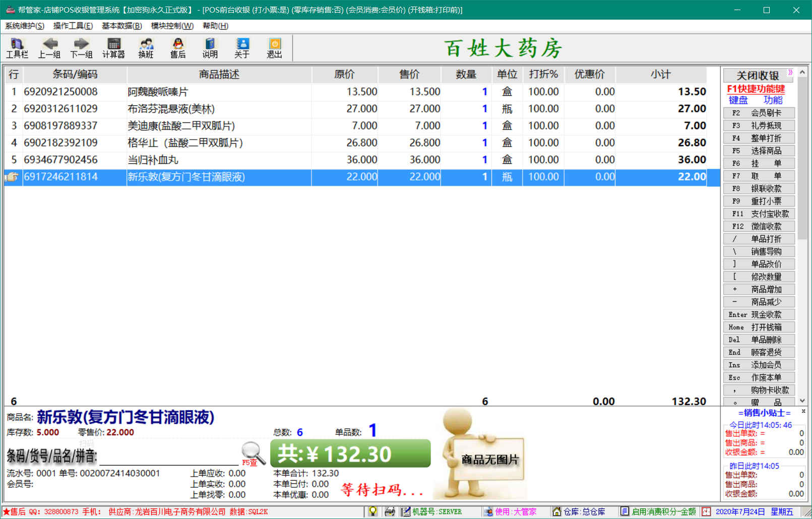Click F11 支付宝收款 button
The width and height of the screenshot is (812, 519).
(x=759, y=214)
